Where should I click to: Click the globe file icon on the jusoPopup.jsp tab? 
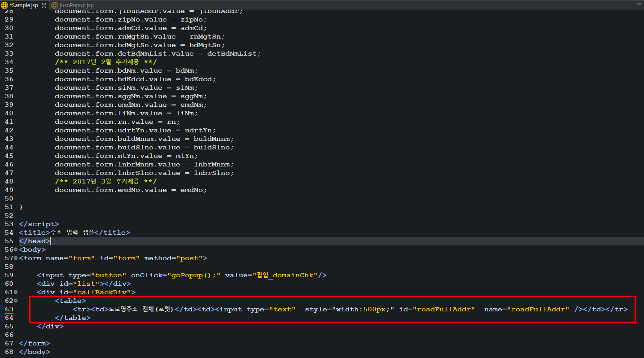pos(54,5)
